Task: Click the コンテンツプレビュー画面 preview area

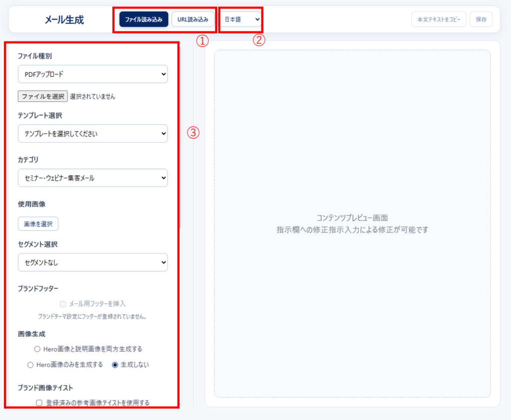Action: (352, 224)
